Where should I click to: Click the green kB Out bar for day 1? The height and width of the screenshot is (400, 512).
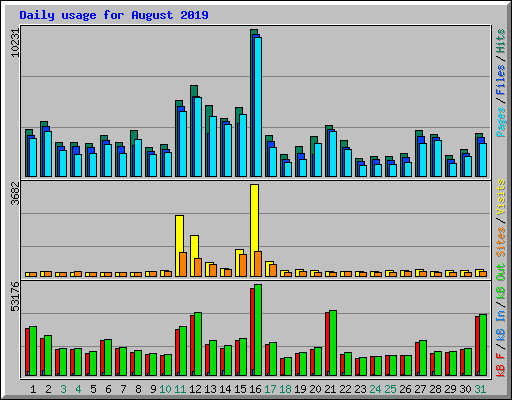pos(33,351)
